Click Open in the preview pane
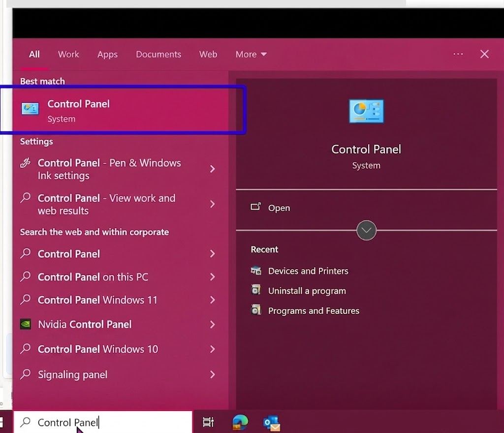Viewport: 504px width, 433px height. [x=279, y=208]
